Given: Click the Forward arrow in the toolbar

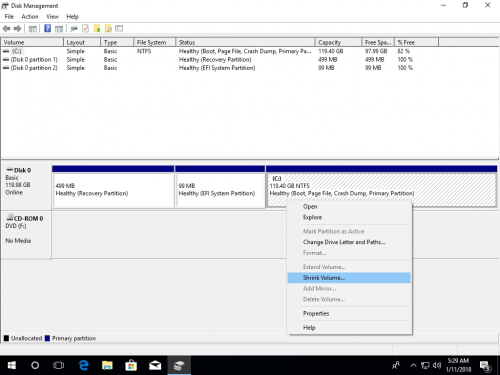Looking at the screenshot, I should point(17,29).
